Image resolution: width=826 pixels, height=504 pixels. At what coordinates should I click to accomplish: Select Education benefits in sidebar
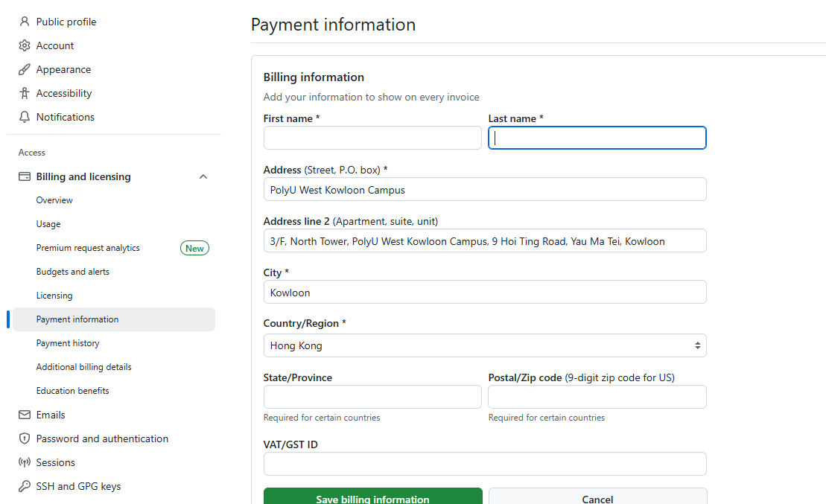tap(72, 391)
